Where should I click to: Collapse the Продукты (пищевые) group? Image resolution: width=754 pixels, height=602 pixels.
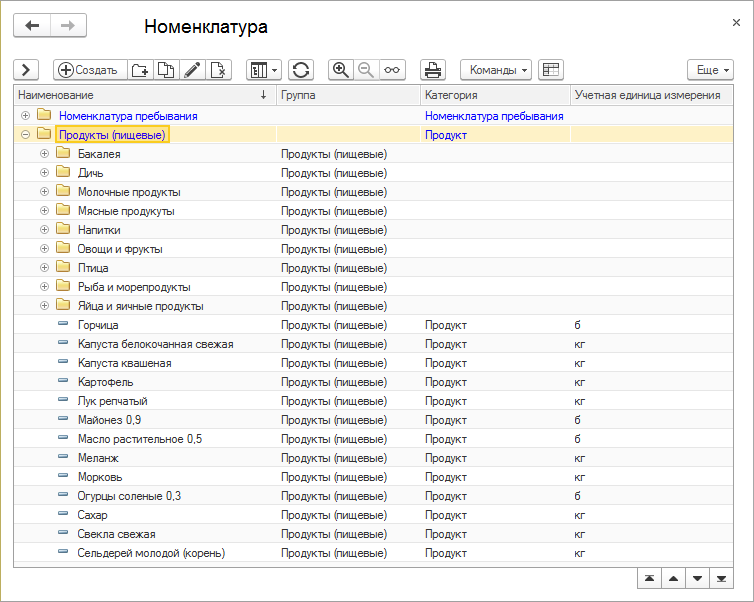click(x=25, y=135)
